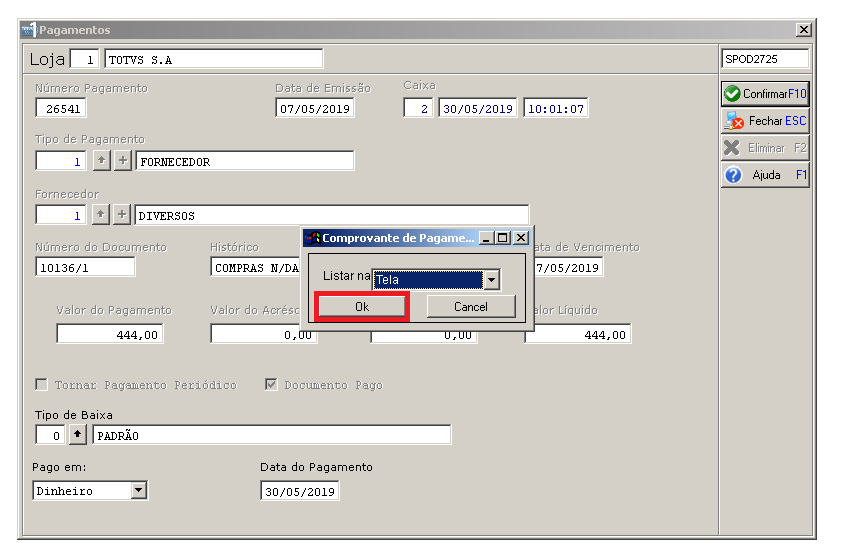Click the up arrow next to Fornecedor code

click(x=100, y=214)
